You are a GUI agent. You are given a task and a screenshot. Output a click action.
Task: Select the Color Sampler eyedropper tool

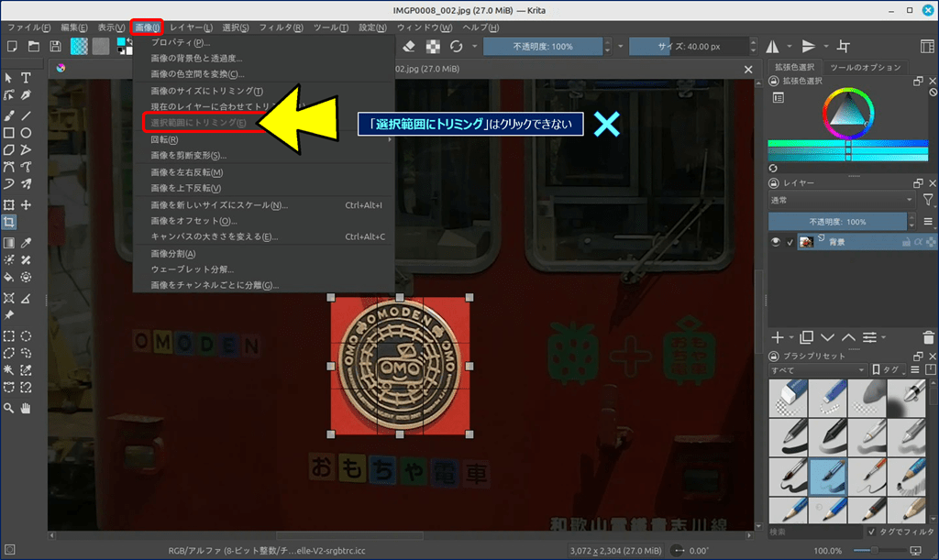pos(26,243)
